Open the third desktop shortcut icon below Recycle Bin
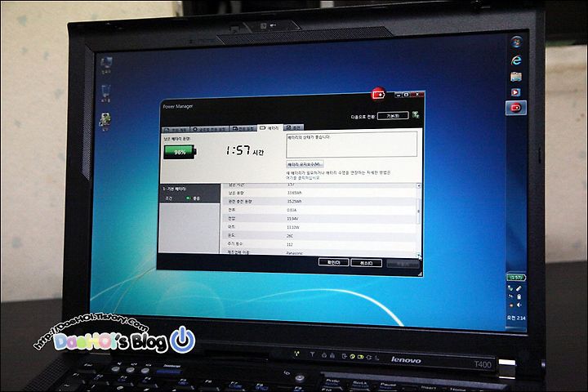Image resolution: width=588 pixels, height=392 pixels. 105,122
